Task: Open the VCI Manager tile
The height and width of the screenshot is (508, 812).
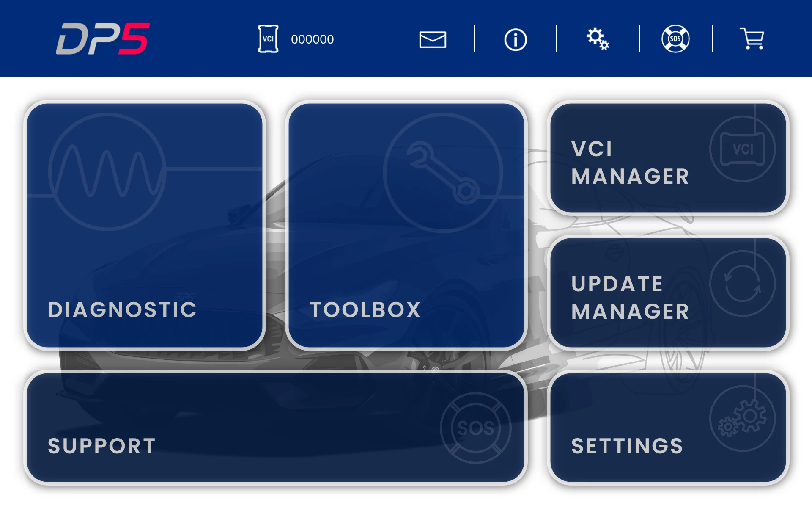Action: (668, 158)
